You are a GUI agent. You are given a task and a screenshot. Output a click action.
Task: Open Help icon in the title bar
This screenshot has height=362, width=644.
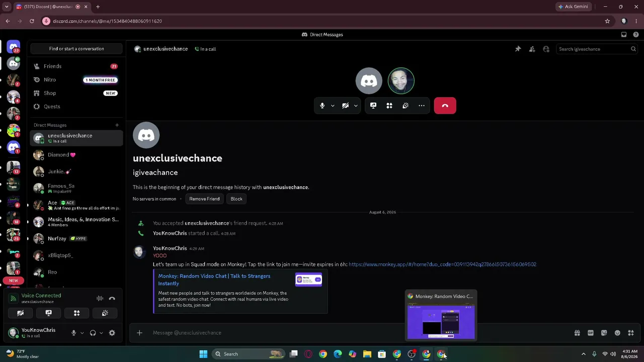click(636, 35)
